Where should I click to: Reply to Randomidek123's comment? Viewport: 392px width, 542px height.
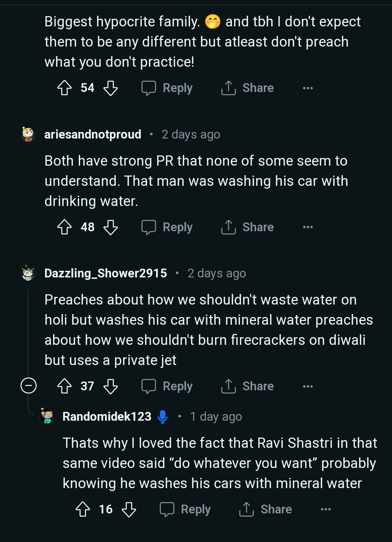(185, 509)
